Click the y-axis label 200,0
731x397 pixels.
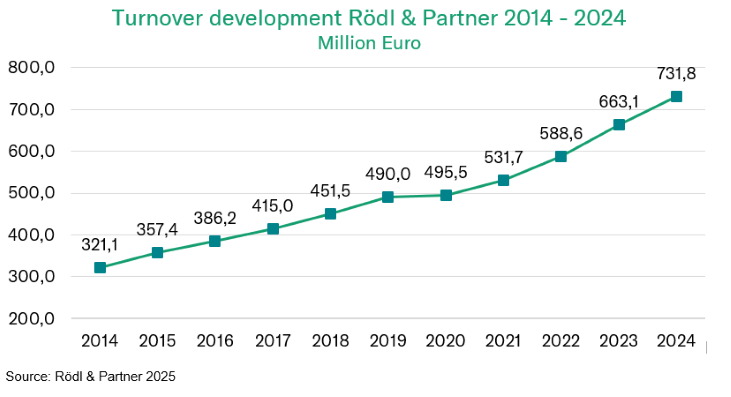[x=32, y=319]
